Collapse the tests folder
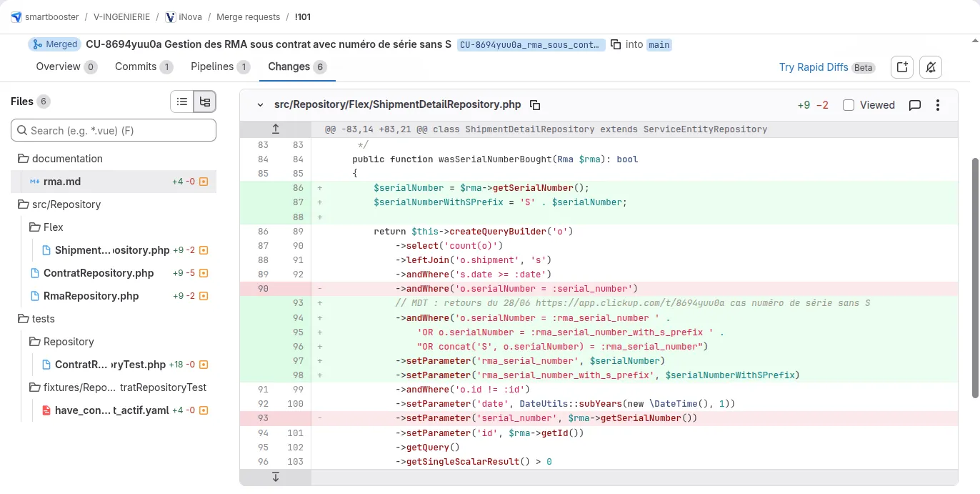This screenshot has height=494, width=980. click(x=36, y=319)
